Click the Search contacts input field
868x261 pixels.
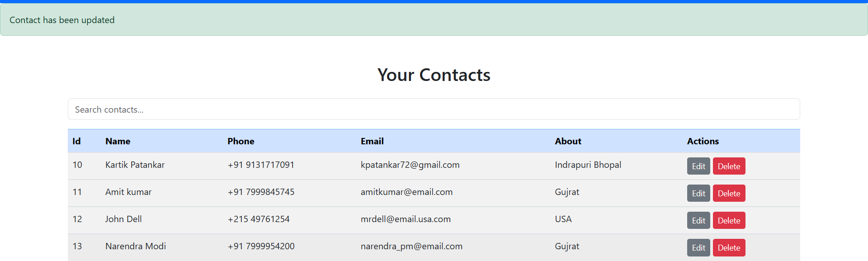click(434, 109)
